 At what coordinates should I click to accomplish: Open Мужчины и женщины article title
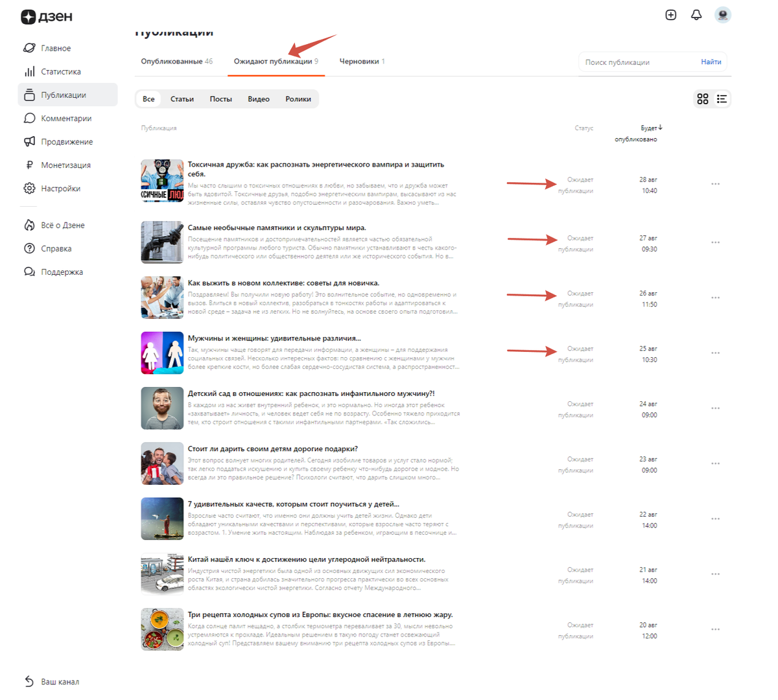[x=274, y=338]
